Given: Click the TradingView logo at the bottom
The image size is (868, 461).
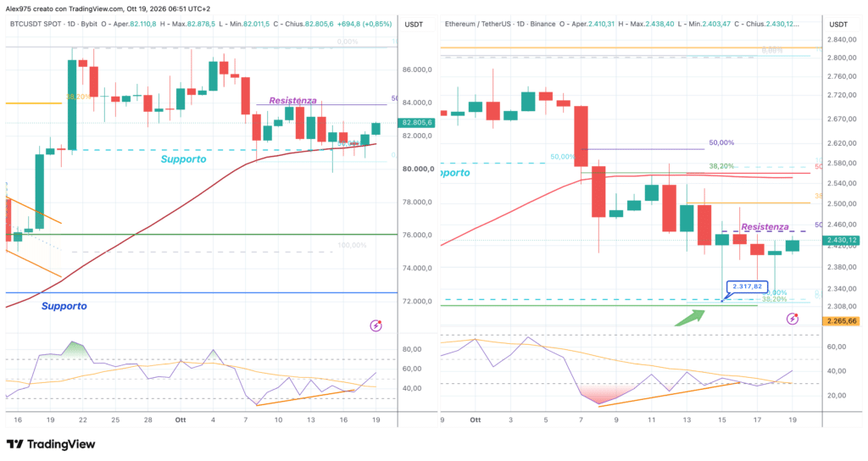Looking at the screenshot, I should tap(50, 444).
